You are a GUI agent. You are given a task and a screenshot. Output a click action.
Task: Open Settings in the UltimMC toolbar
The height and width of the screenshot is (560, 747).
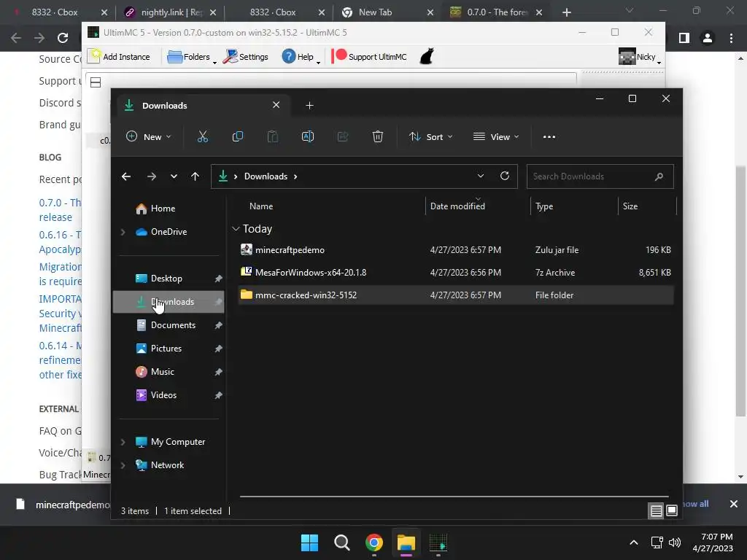coord(246,57)
